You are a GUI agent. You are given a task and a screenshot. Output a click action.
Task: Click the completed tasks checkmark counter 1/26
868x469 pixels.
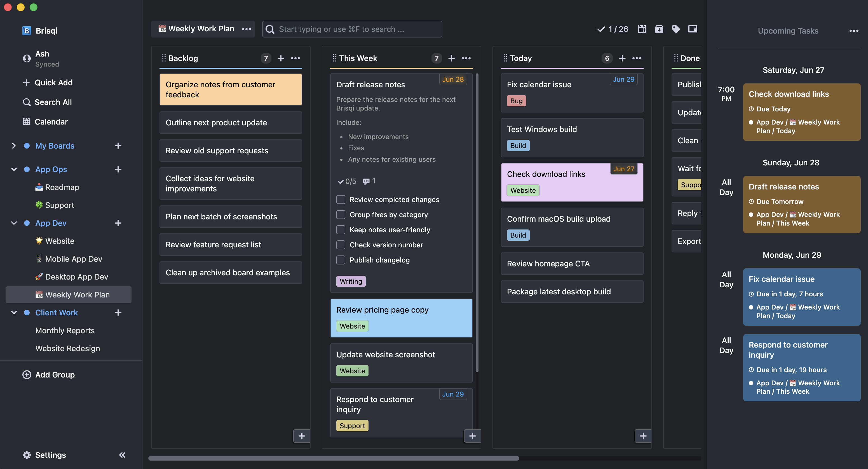pos(613,29)
